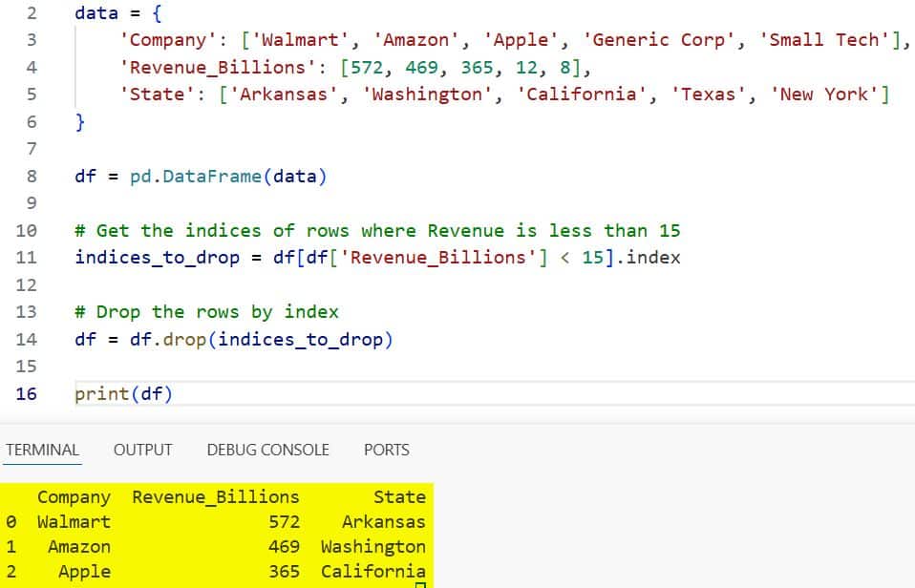The width and height of the screenshot is (915, 588).
Task: Click line number 8 in the gutter
Action: click(x=32, y=176)
